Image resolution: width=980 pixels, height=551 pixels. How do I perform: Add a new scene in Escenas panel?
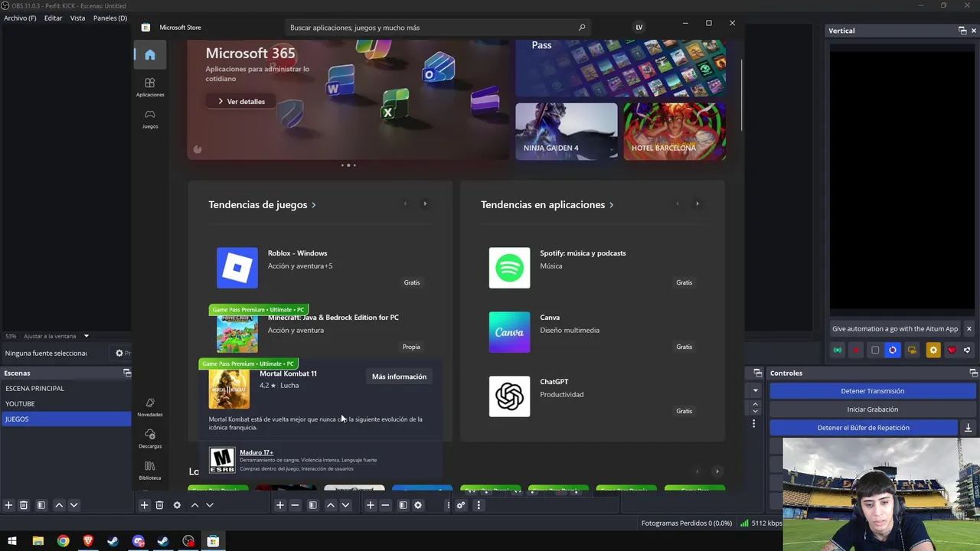8,505
